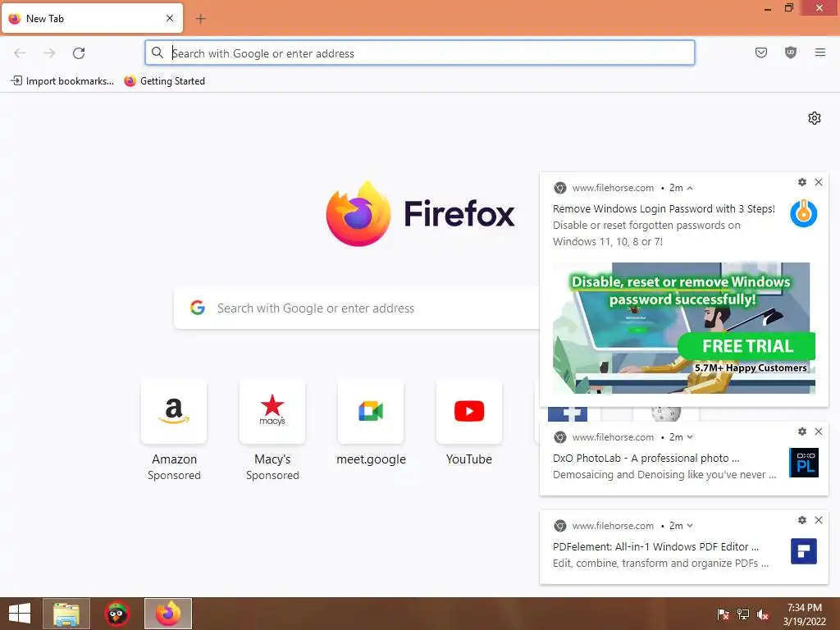Reload the current page
The width and height of the screenshot is (840, 630).
click(79, 53)
